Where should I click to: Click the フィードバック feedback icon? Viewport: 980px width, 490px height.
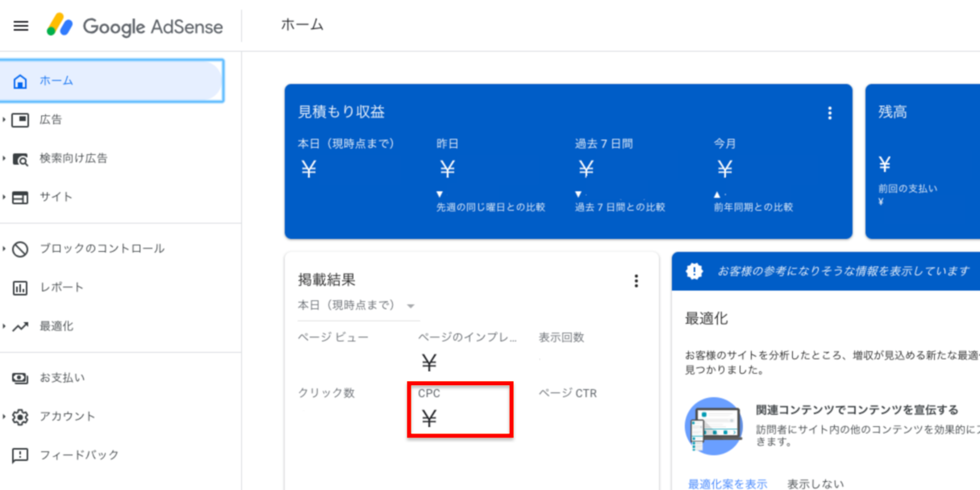pyautogui.click(x=21, y=456)
